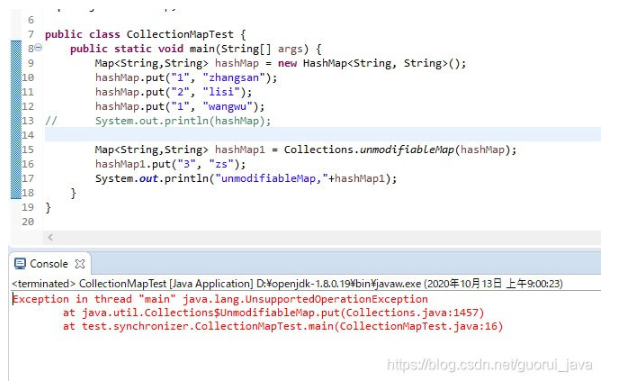Viewport: 622px width, 391px height.
Task: Click the class name CollectionMapTest in line 7
Action: pos(180,34)
